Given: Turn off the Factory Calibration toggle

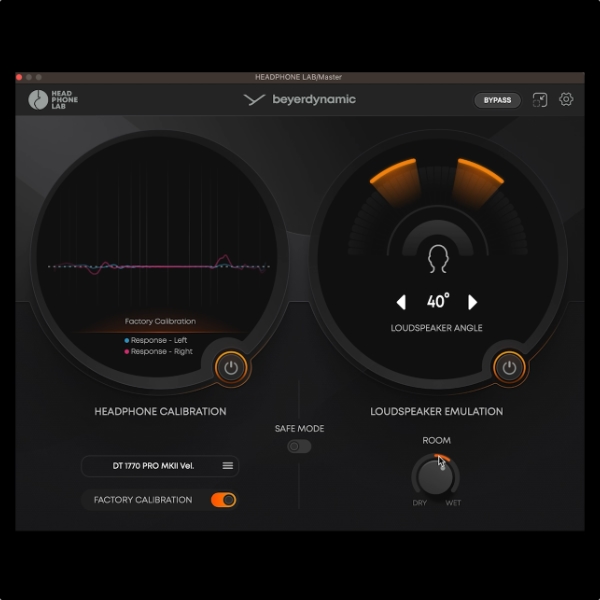Looking at the screenshot, I should click(223, 500).
